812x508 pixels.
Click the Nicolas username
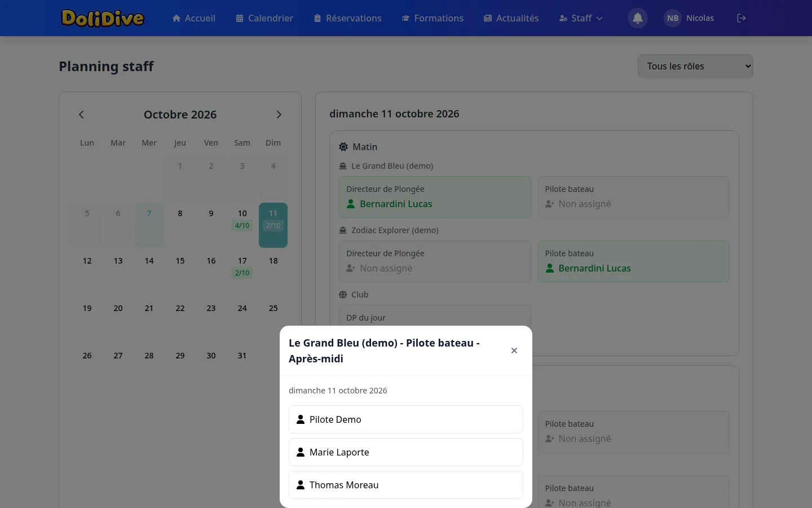click(x=700, y=18)
